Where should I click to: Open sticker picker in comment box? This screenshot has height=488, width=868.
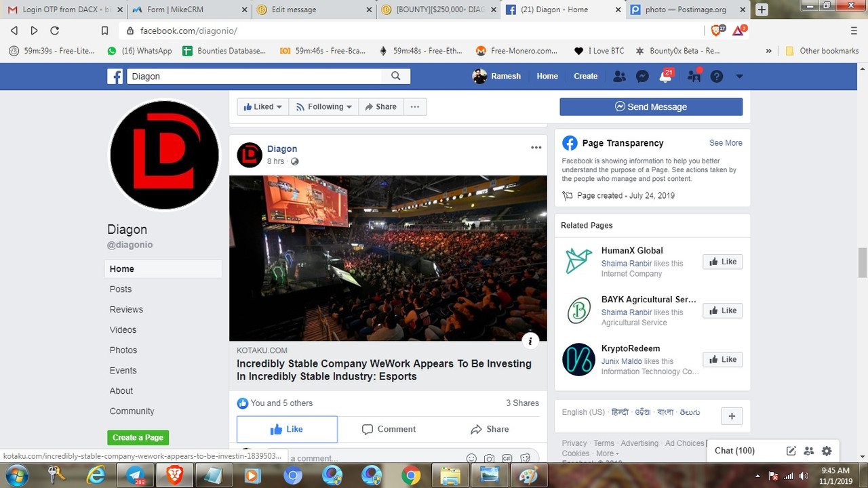tap(525, 458)
